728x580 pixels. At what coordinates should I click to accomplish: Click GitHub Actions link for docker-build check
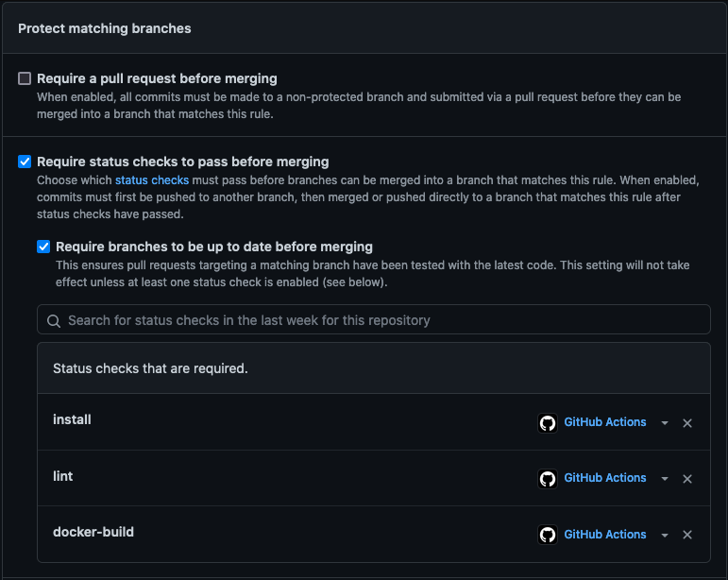[x=605, y=534]
